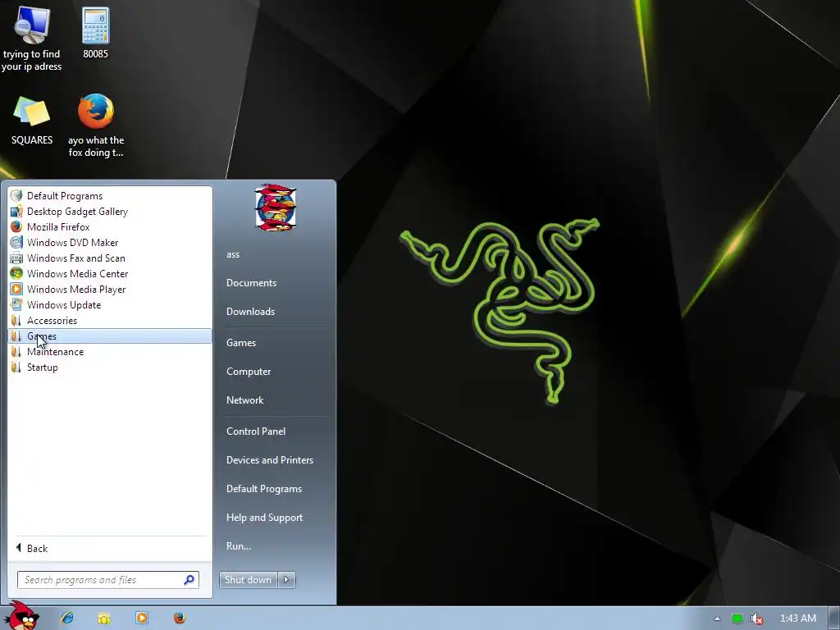This screenshot has height=630, width=840.
Task: Open Help and Support
Action: 265,518
